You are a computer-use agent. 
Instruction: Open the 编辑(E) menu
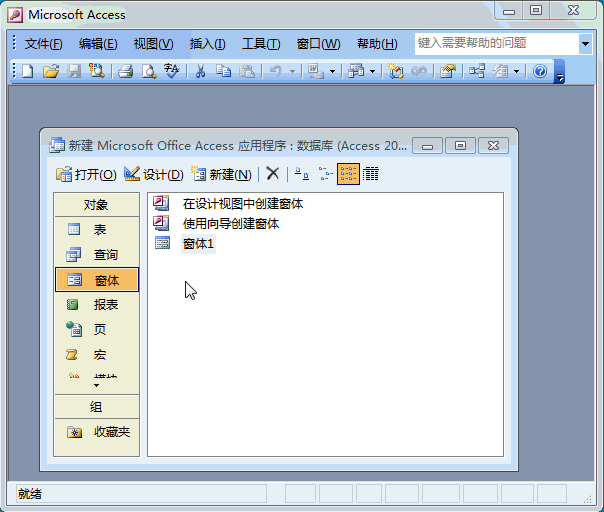coord(98,44)
